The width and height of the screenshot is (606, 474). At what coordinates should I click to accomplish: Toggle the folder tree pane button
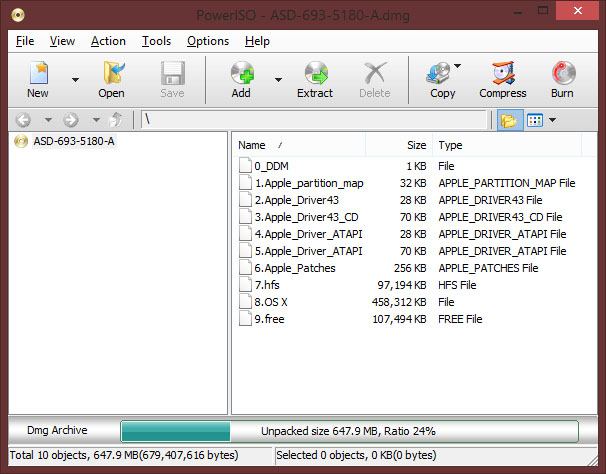(x=509, y=121)
